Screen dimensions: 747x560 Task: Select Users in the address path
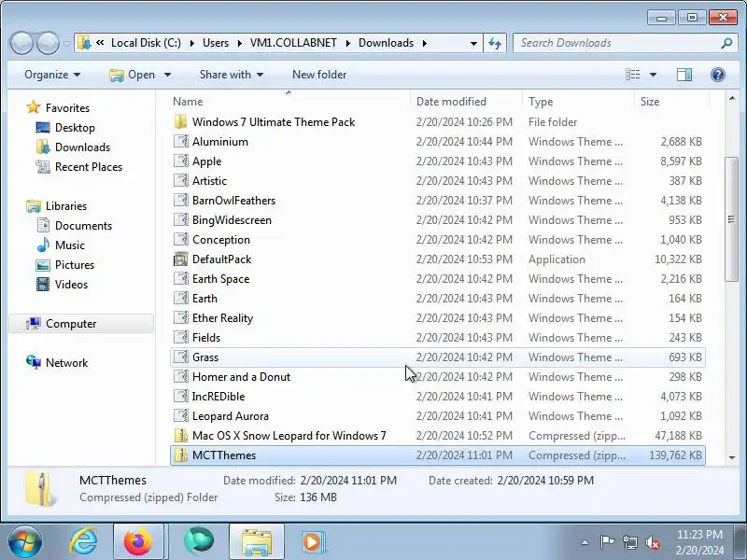tap(216, 43)
